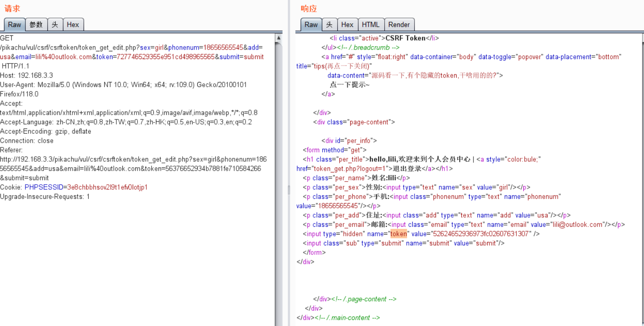Image resolution: width=644 pixels, height=326 pixels.
Task: Click the Host: 192.168.3.3 header line
Action: click(x=27, y=75)
